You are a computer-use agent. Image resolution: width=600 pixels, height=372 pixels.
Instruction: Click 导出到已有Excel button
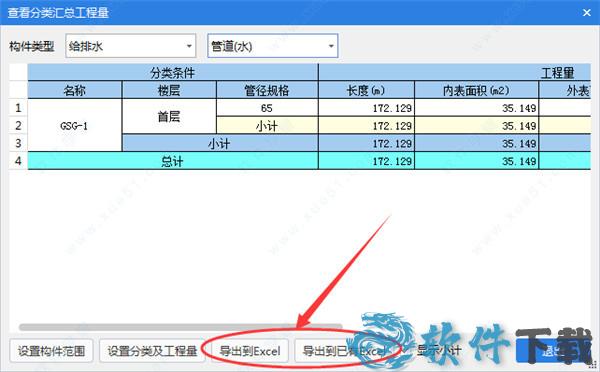(344, 351)
